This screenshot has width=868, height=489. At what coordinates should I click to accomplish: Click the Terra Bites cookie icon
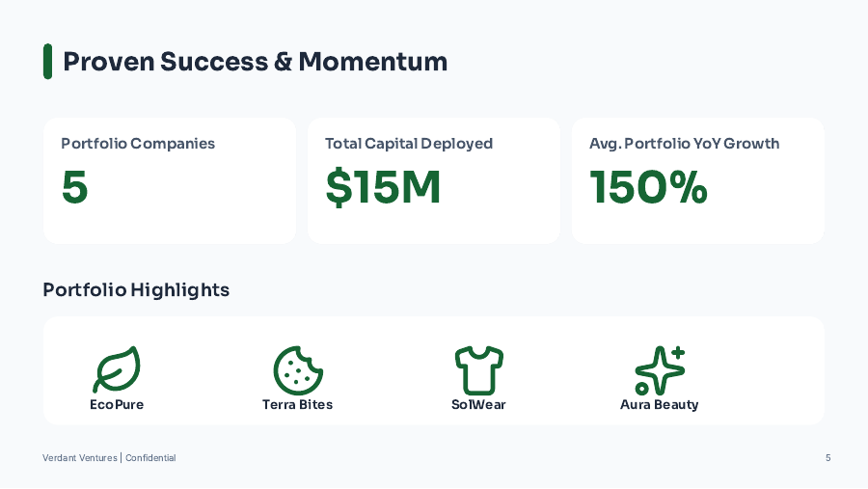pos(297,369)
